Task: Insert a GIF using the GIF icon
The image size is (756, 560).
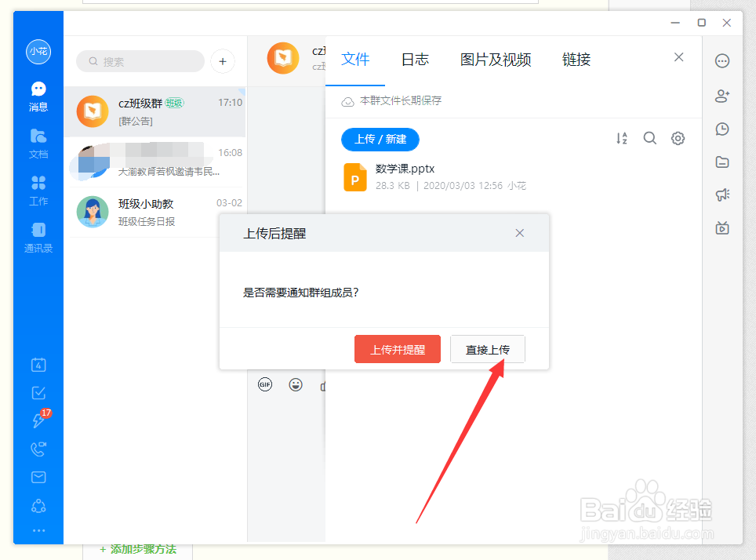Action: coord(265,384)
